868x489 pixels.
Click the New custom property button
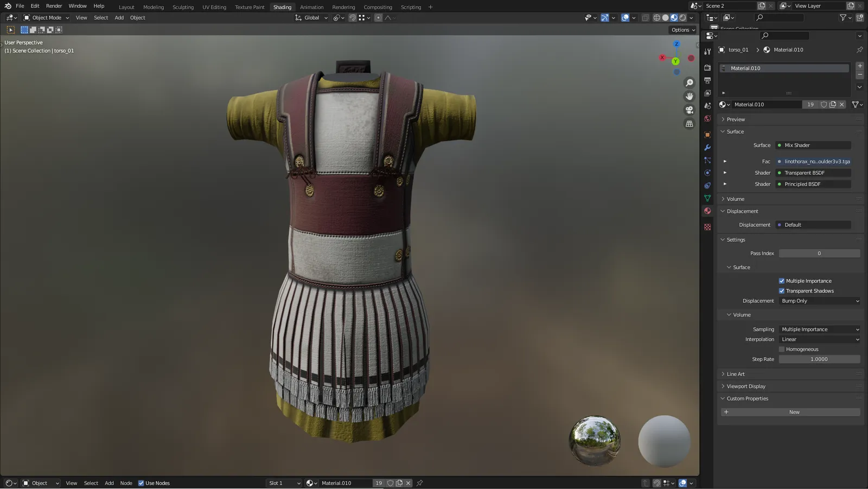(790, 412)
